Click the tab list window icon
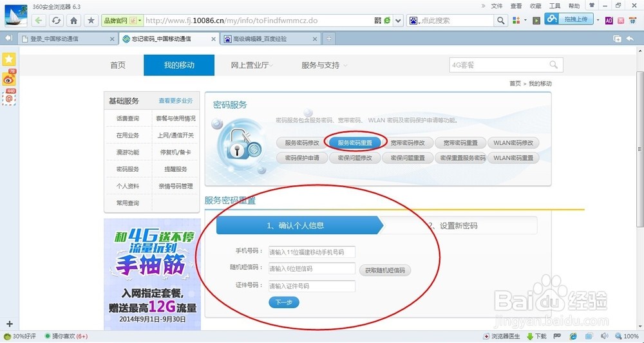Image resolution: width=644 pixels, height=343 pixels. (617, 39)
